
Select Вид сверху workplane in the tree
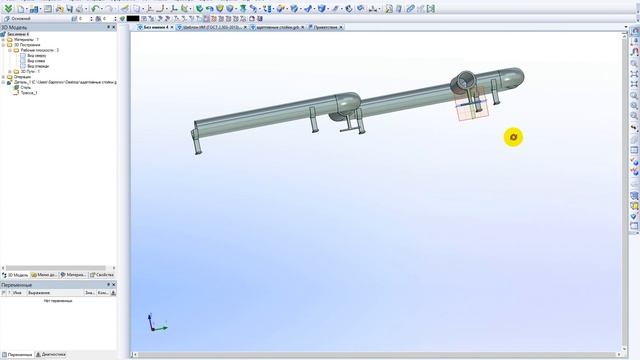tap(37, 56)
